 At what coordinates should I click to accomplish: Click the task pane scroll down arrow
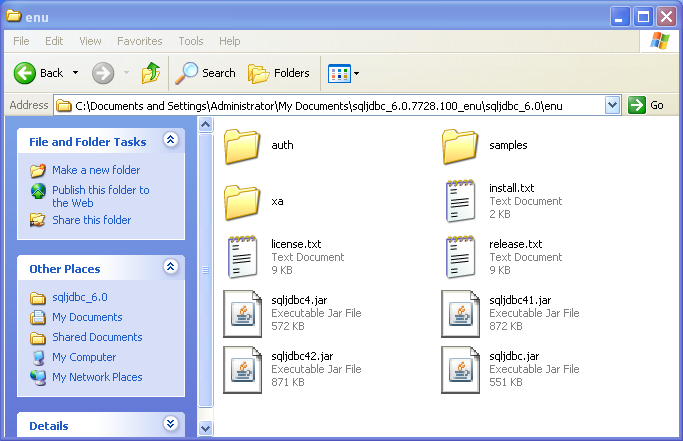pyautogui.click(x=205, y=428)
